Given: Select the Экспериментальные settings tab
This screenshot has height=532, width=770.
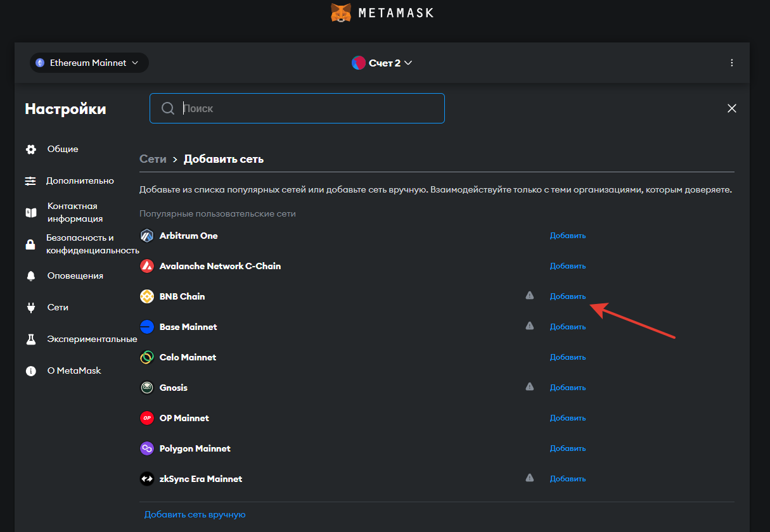Looking at the screenshot, I should coord(91,339).
